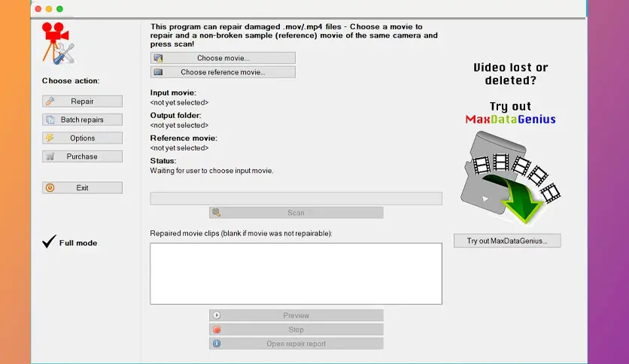The height and width of the screenshot is (364, 629).
Task: Exit the application via Exit button
Action: 82,187
